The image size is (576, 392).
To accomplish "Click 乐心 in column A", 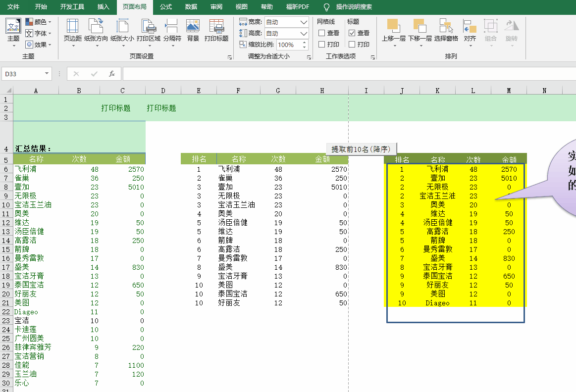I will tap(22, 383).
